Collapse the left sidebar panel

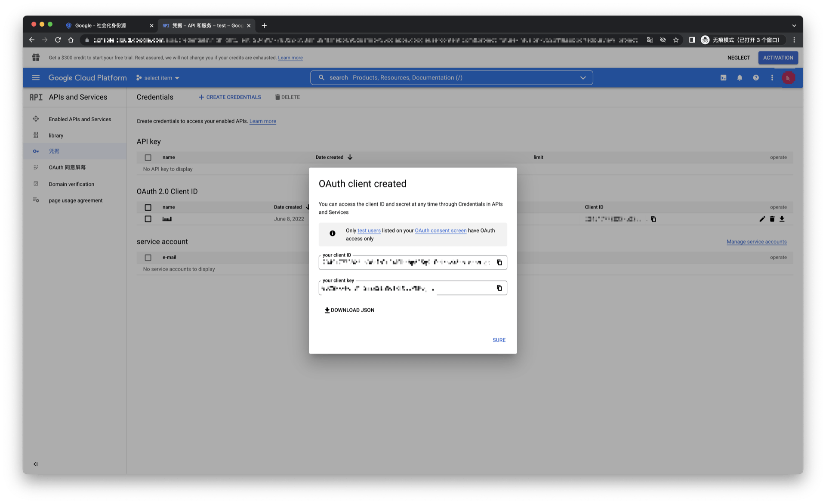tap(36, 464)
